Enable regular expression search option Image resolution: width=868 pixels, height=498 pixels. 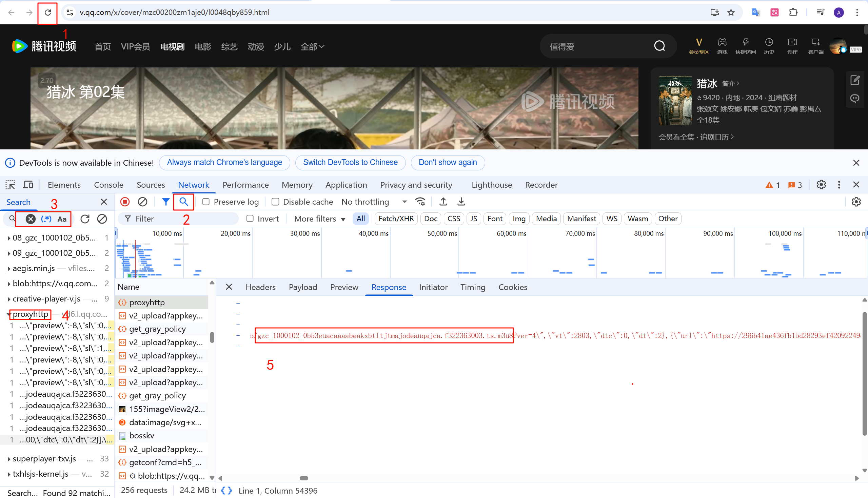[x=46, y=219]
